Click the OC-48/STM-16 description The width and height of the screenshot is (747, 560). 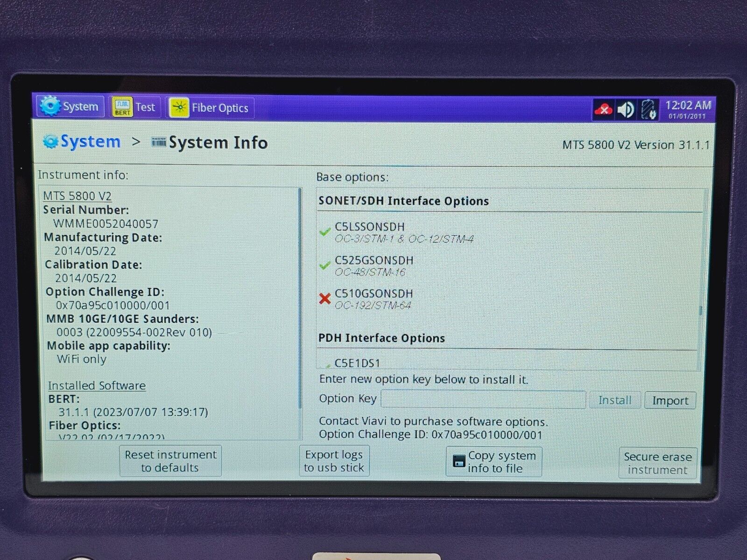[x=370, y=273]
